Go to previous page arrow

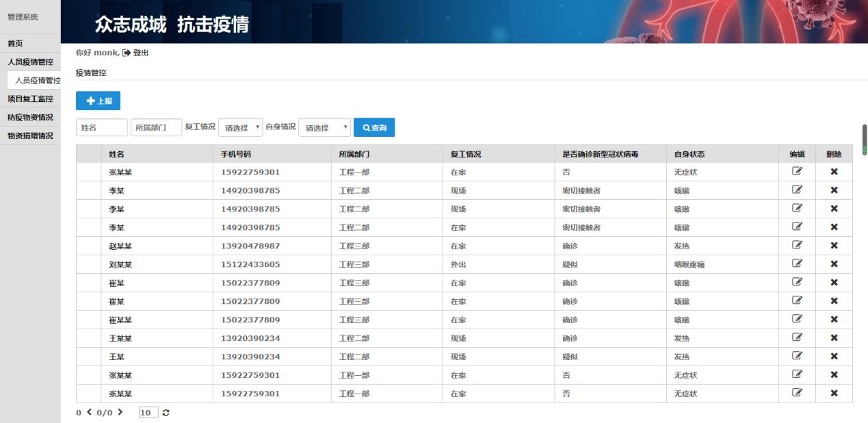coord(88,412)
